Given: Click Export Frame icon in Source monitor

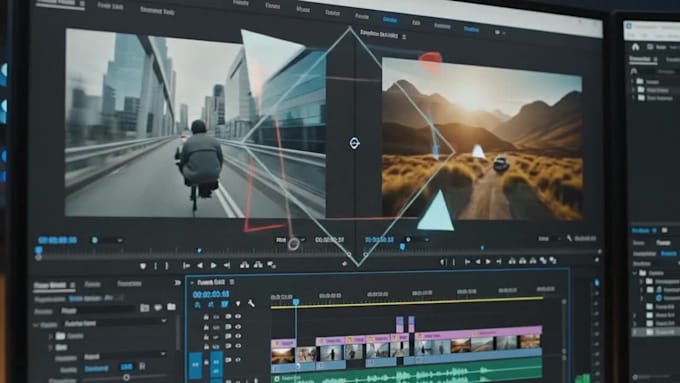Looking at the screenshot, I should point(272,265).
